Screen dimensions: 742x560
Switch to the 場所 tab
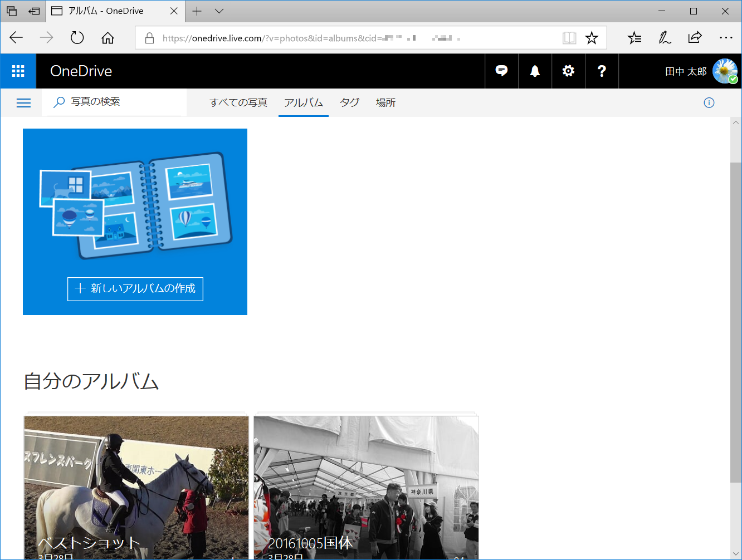coord(385,102)
